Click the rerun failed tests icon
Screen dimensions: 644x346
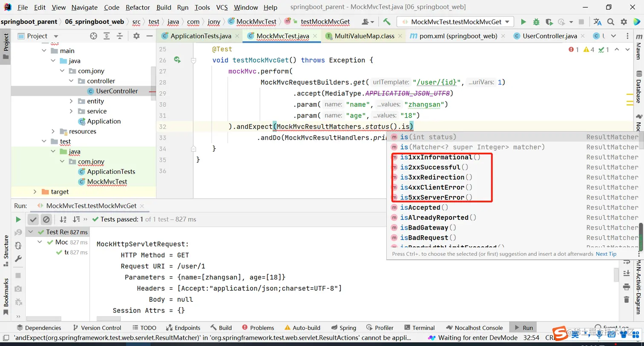18,233
